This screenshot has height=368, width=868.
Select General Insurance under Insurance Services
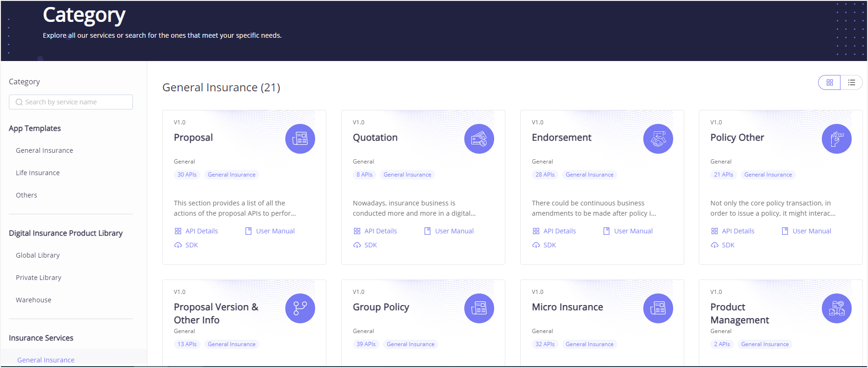tap(46, 360)
